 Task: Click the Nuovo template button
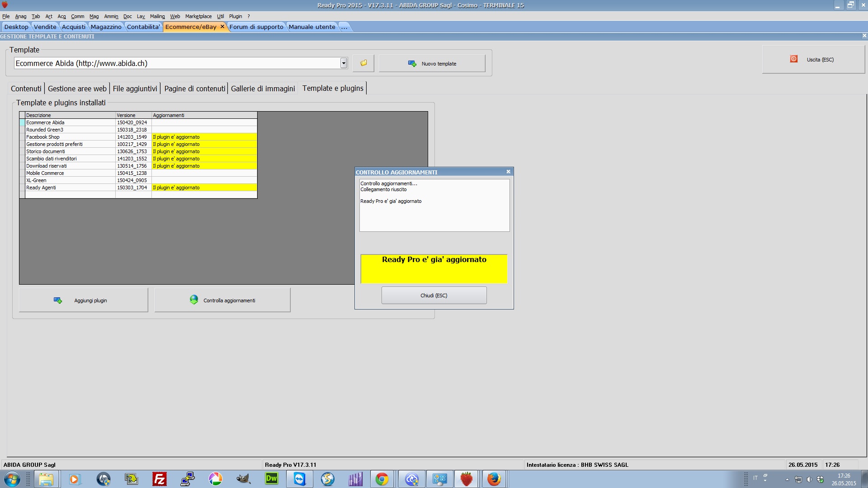point(432,64)
